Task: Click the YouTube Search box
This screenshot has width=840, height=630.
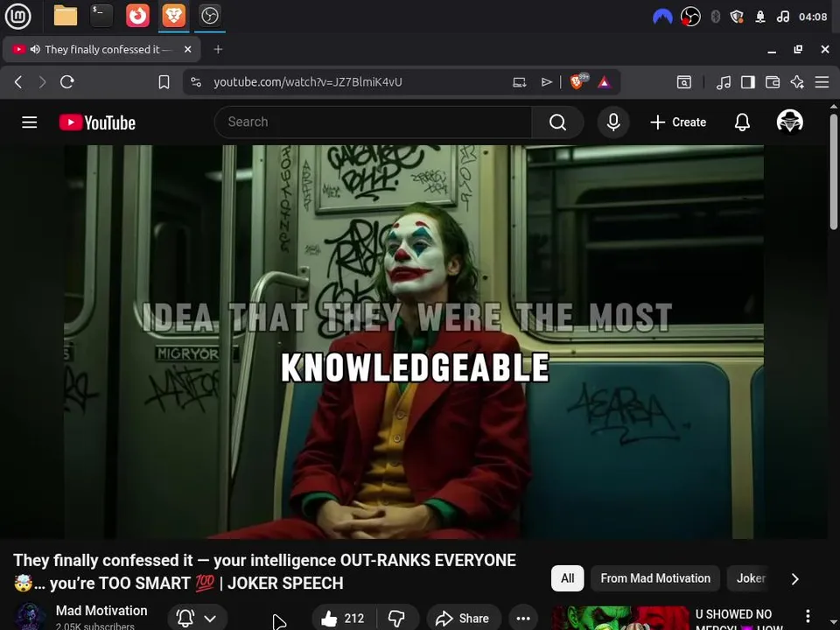Action: 373,122
